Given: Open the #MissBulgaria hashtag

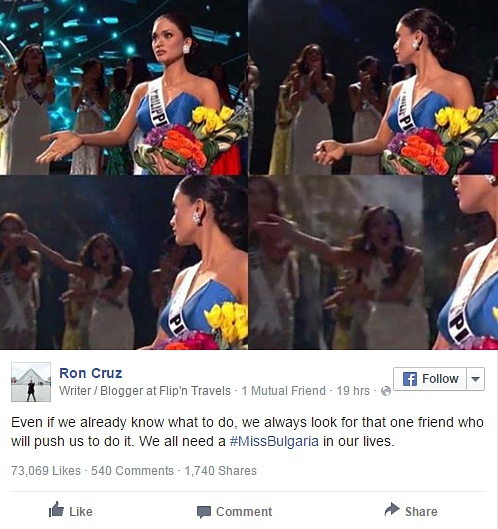Looking at the screenshot, I should point(274,441).
